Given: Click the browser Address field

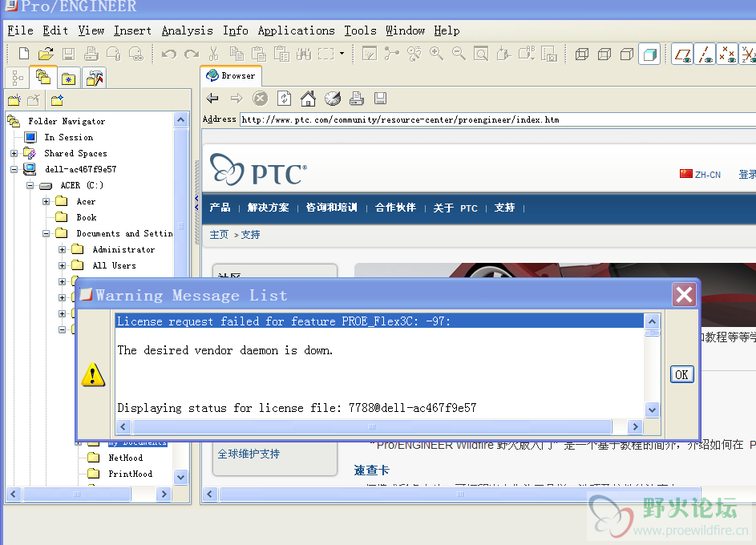Looking at the screenshot, I should point(498,120).
